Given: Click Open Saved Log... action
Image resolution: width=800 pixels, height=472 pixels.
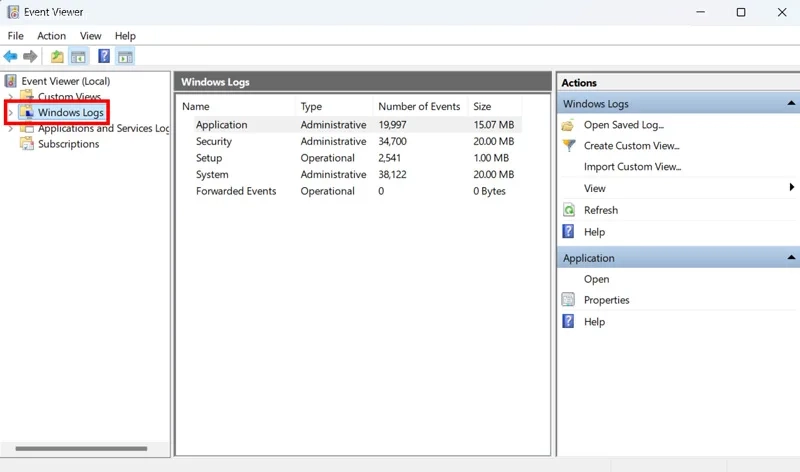Looking at the screenshot, I should (623, 125).
